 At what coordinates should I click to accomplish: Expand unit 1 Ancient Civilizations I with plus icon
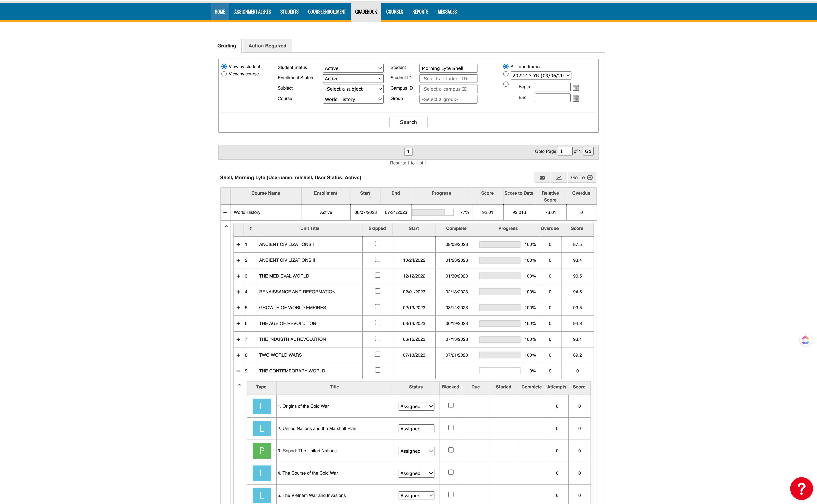(x=238, y=244)
